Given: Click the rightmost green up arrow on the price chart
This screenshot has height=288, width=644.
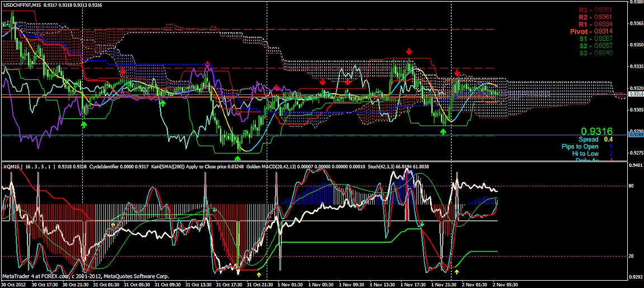Looking at the screenshot, I should (443, 132).
